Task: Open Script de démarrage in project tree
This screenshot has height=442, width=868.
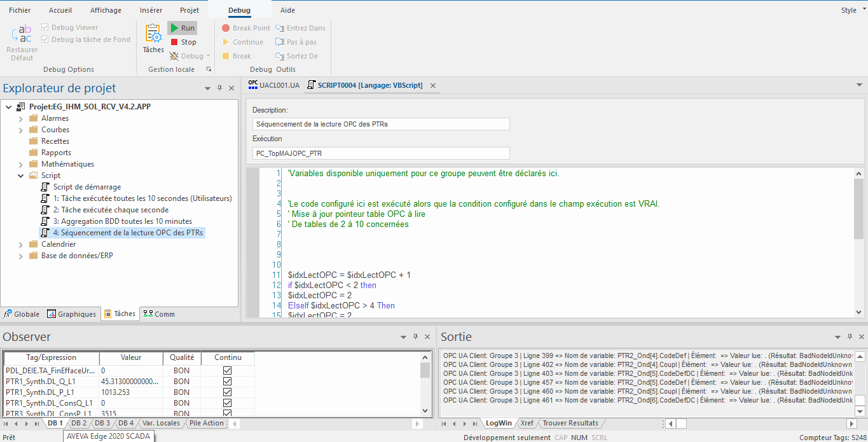Action: click(x=86, y=187)
